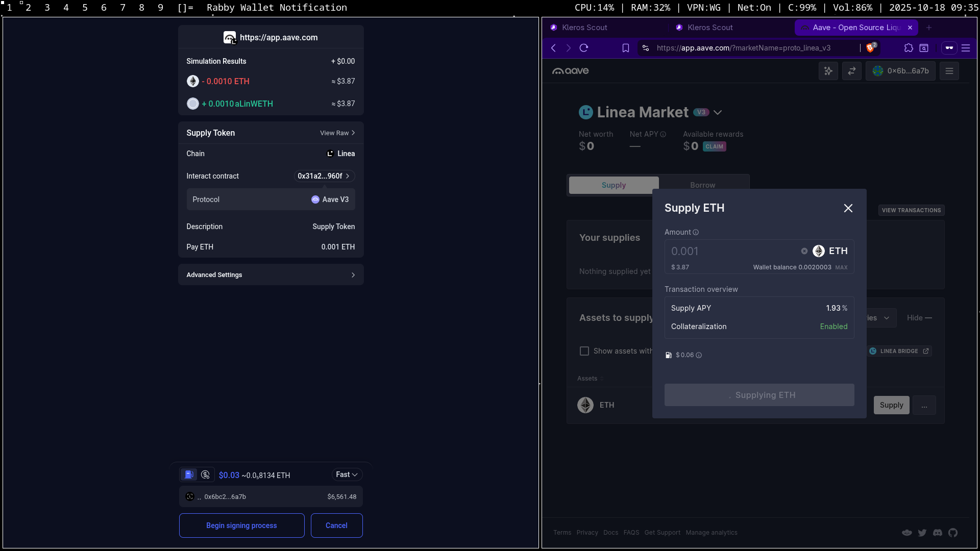Viewport: 980px width, 551px height.
Task: Cancel the Rabby transaction
Action: pyautogui.click(x=336, y=525)
